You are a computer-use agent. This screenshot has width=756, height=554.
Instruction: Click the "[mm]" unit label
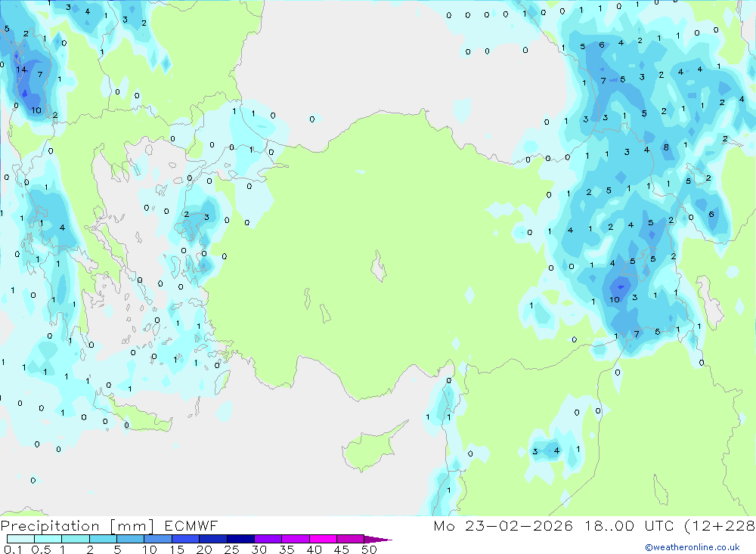132,526
